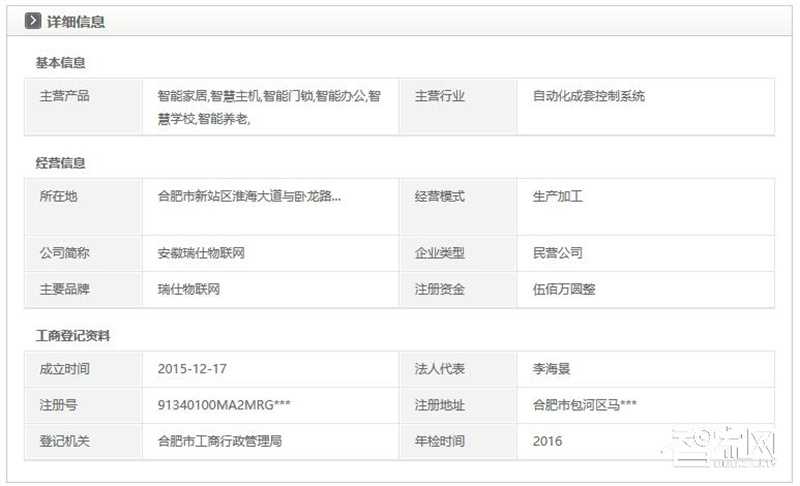The height and width of the screenshot is (486, 800).
Task: Open the 合肥市工商行政管理局 registration authority
Action: 219,441
